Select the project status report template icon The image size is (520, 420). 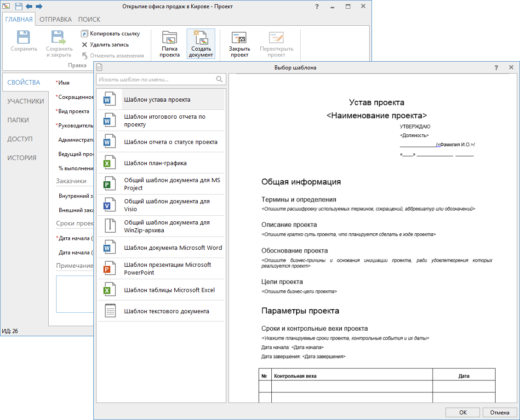(110, 142)
